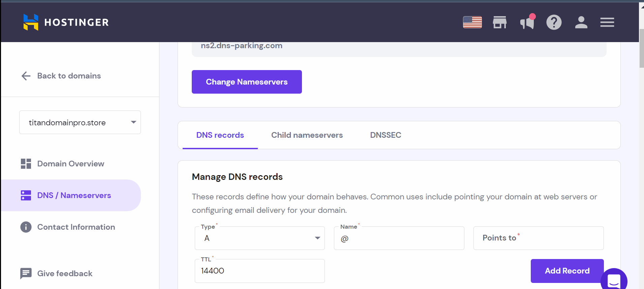This screenshot has height=289, width=644.
Task: Switch to the DNSSEC tab
Action: coord(386,135)
